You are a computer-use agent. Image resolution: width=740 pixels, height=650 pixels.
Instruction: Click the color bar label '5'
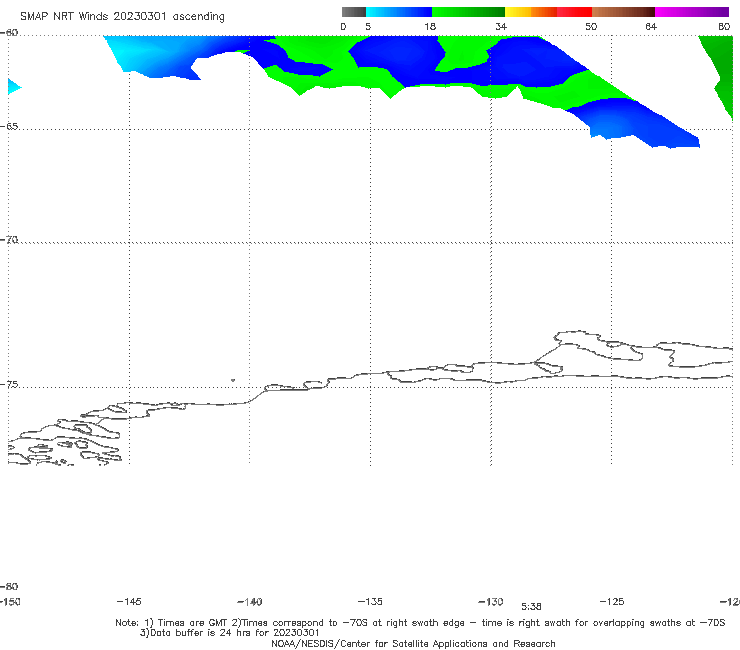[x=368, y=26]
